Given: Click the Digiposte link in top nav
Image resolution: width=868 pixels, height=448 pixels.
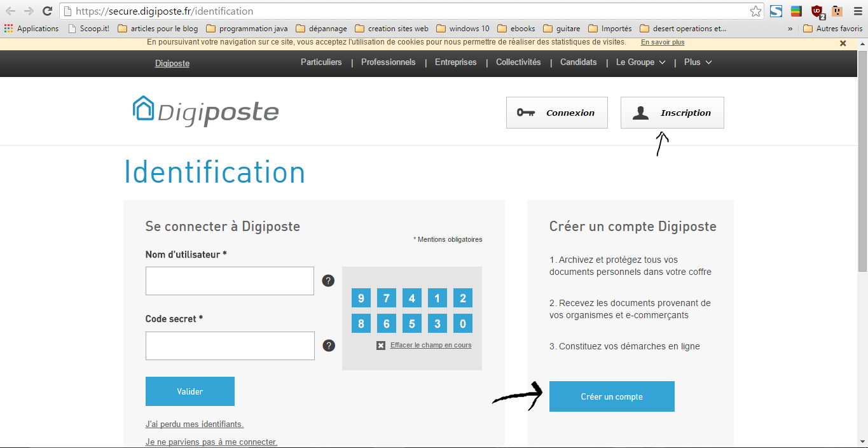Looking at the screenshot, I should [172, 63].
